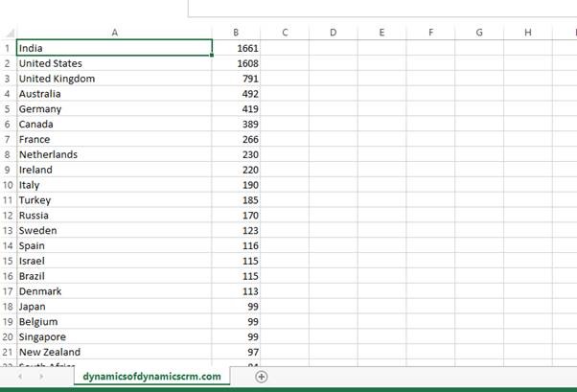The image size is (577, 392).
Task: Select column A header
Action: click(114, 32)
